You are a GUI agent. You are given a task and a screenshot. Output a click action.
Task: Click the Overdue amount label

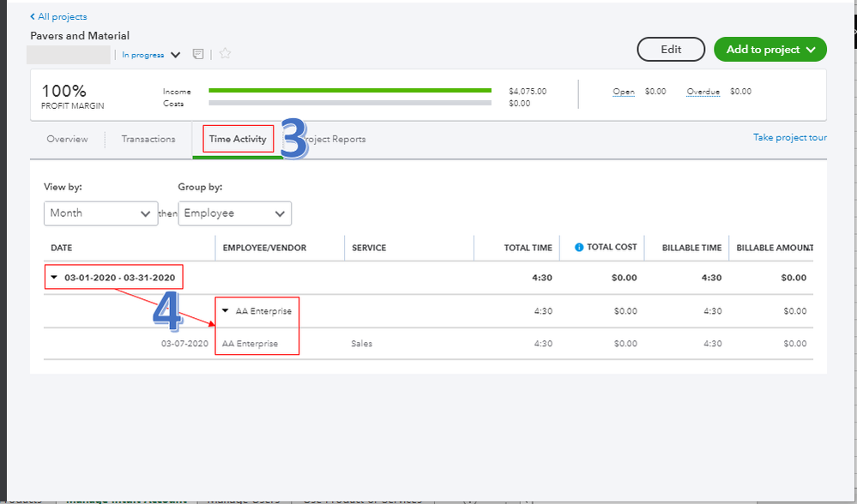(x=703, y=92)
